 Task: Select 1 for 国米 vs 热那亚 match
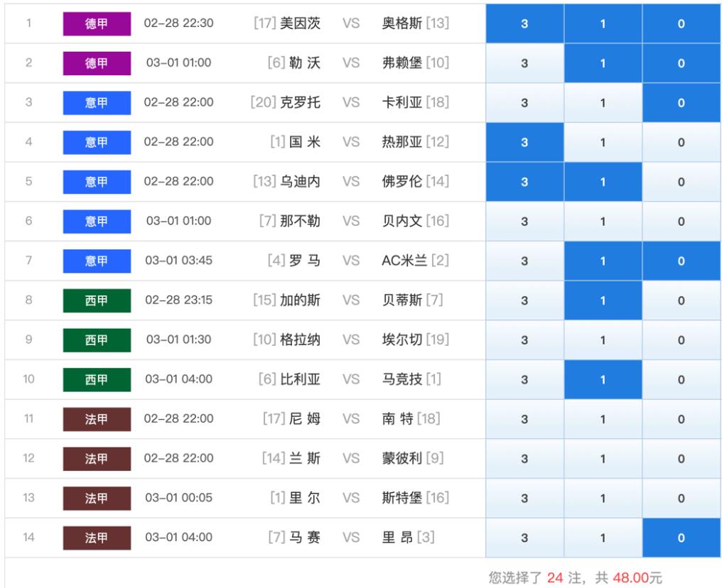coord(603,142)
